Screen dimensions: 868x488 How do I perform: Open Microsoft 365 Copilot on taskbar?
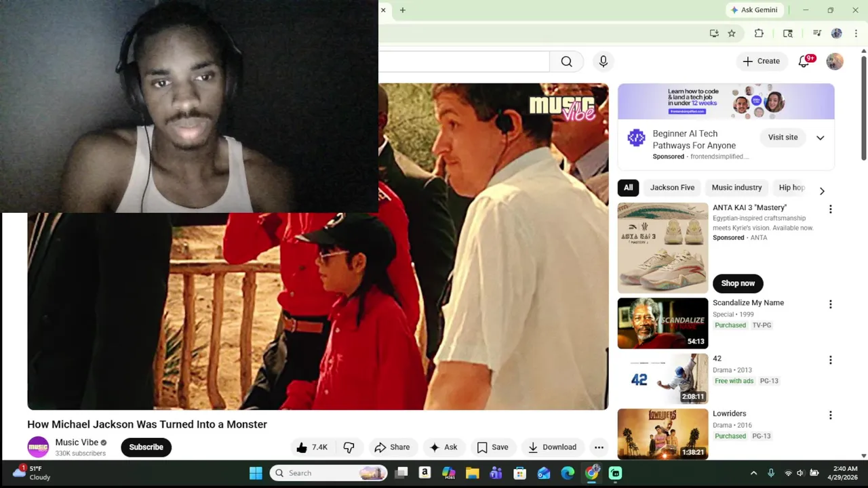click(x=448, y=473)
